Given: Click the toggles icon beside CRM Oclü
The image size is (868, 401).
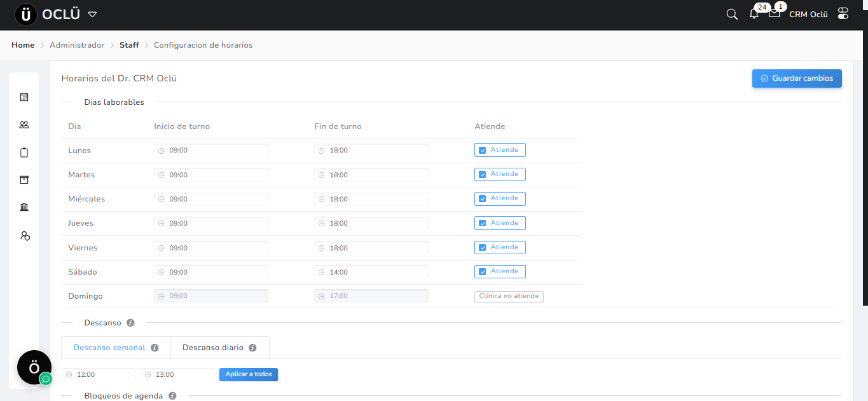Looking at the screenshot, I should [843, 13].
